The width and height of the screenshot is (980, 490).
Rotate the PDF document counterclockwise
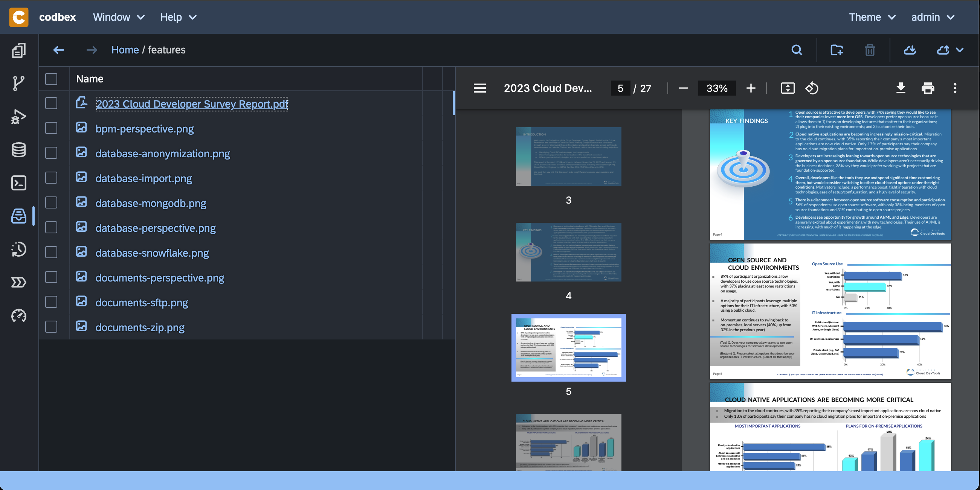[812, 88]
